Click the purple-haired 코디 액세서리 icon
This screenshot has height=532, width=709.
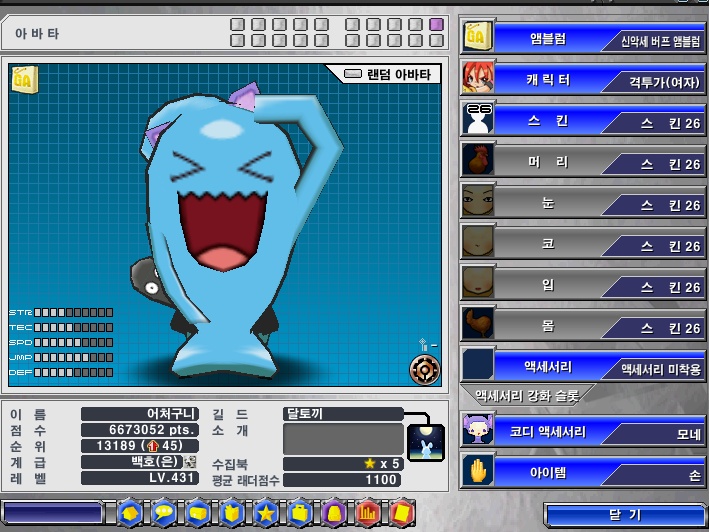[x=478, y=430]
